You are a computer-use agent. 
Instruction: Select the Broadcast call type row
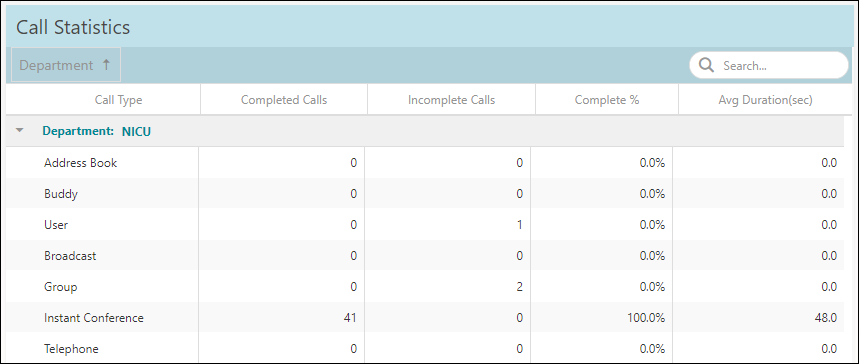click(425, 255)
